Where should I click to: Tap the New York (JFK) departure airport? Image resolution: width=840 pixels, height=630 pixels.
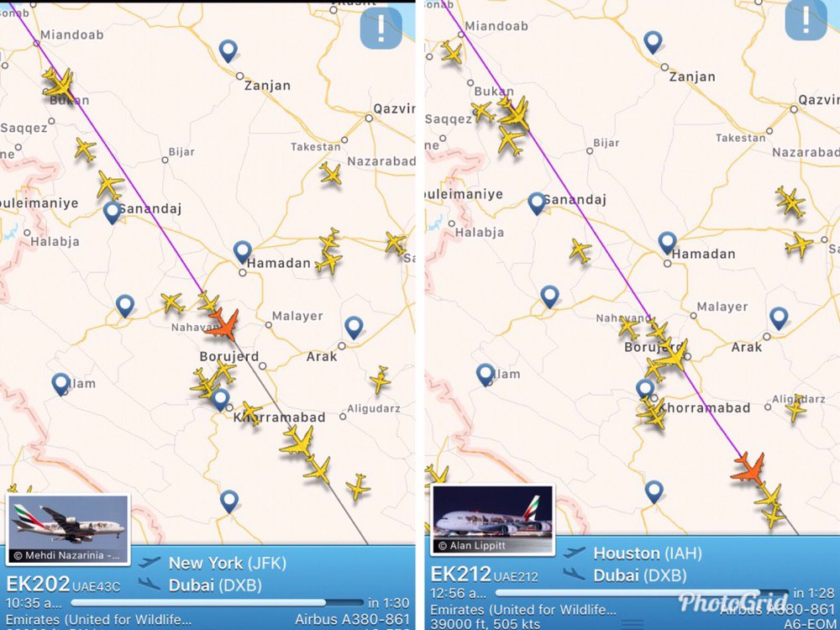[228, 563]
